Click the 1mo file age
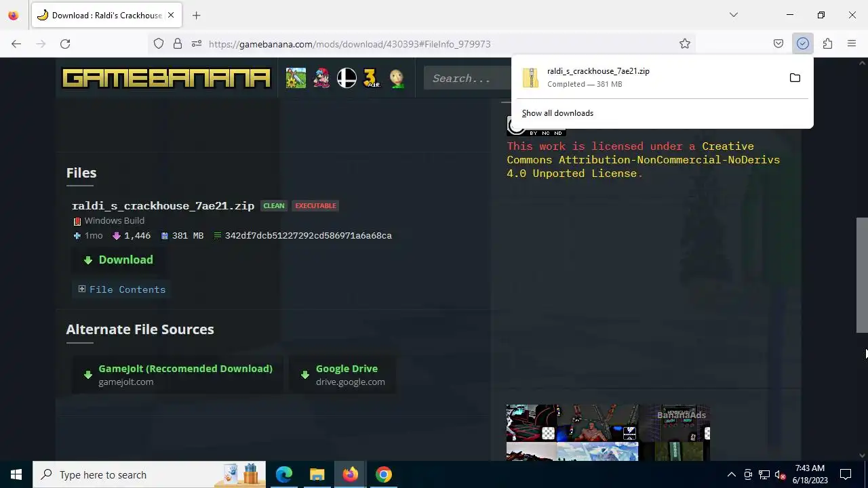This screenshot has width=868, height=488. coord(94,235)
